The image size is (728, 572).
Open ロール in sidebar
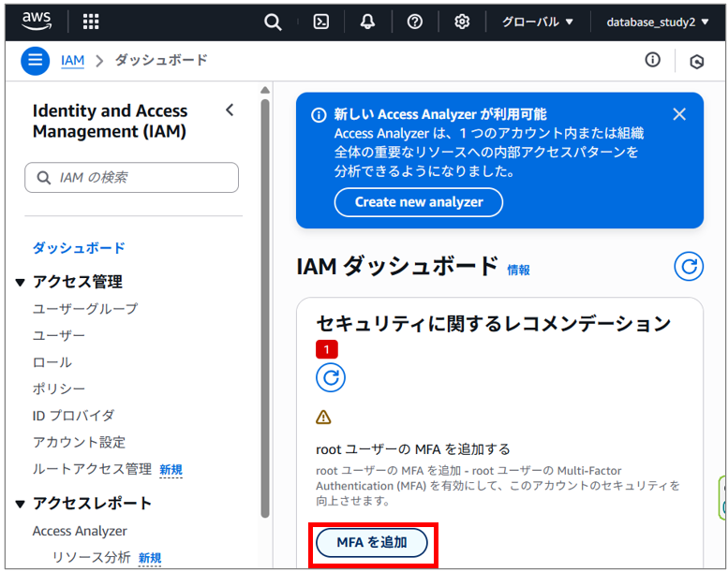pyautogui.click(x=52, y=362)
